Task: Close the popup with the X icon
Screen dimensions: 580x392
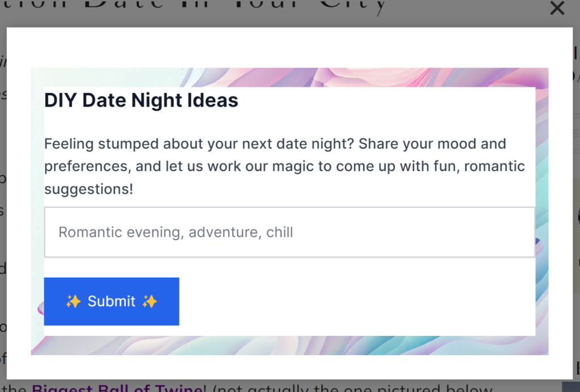Action: [557, 8]
